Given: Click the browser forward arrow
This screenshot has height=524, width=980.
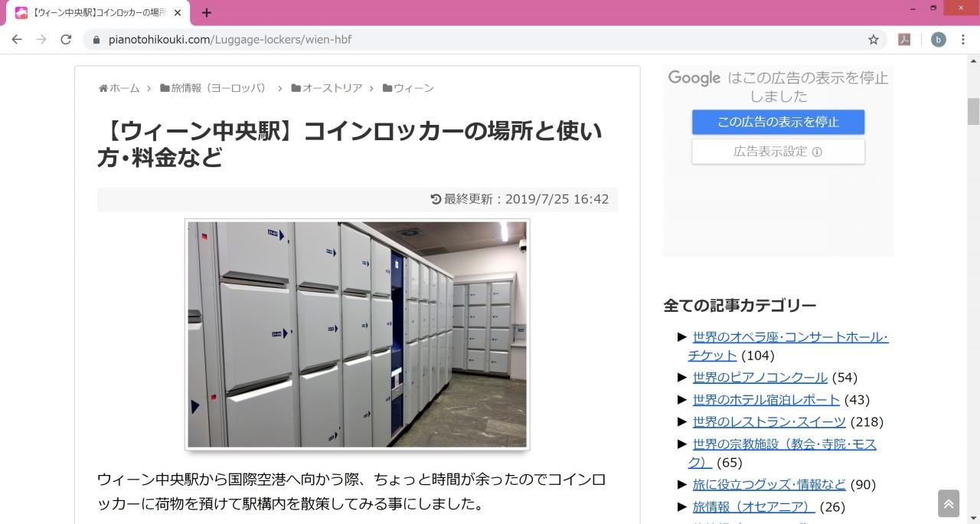Looking at the screenshot, I should (x=41, y=39).
